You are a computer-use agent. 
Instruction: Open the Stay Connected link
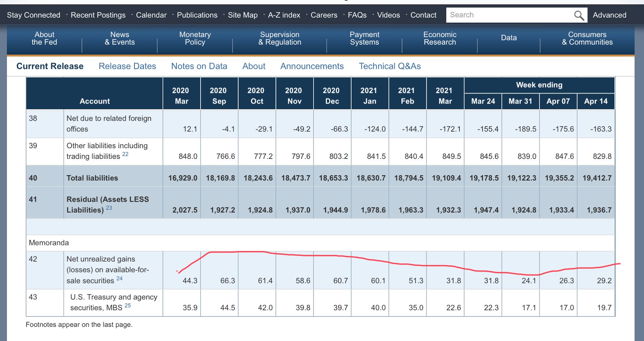coord(34,15)
